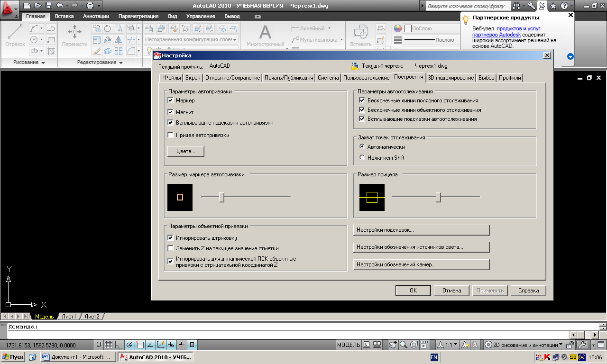
Task: Click the Save diskette icon in quick access toolbar
Action: coord(49,6)
